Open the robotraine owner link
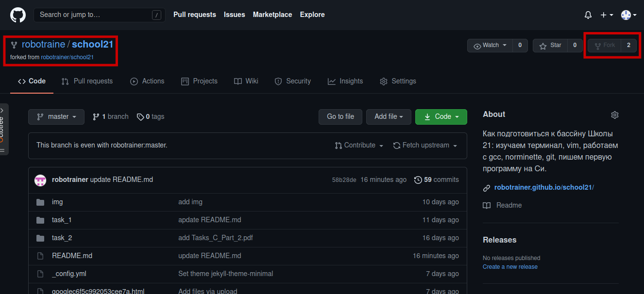The image size is (644, 294). coord(43,44)
